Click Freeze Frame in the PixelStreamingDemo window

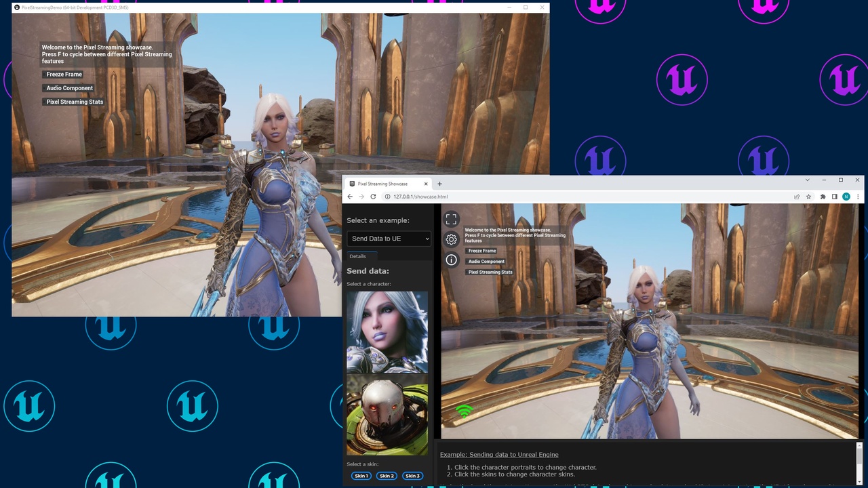[x=64, y=75]
